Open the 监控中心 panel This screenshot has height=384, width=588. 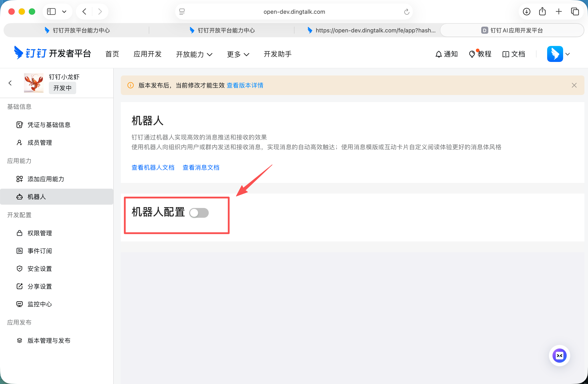coord(40,304)
